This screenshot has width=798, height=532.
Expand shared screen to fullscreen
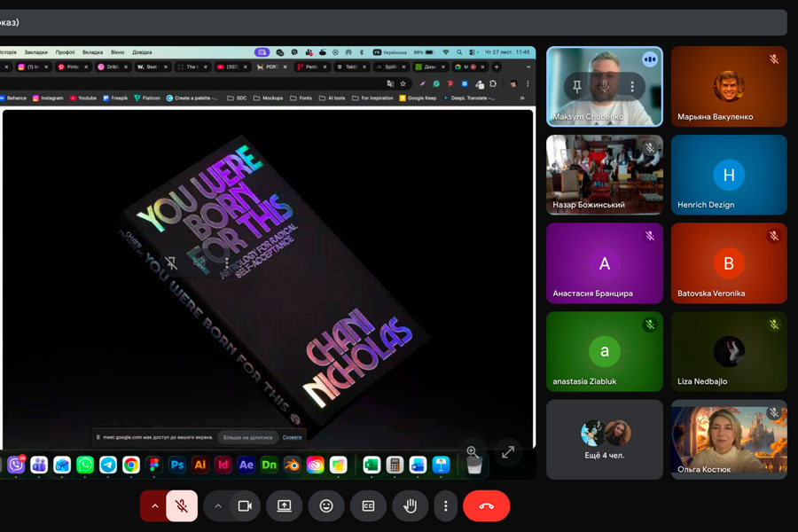click(508, 451)
